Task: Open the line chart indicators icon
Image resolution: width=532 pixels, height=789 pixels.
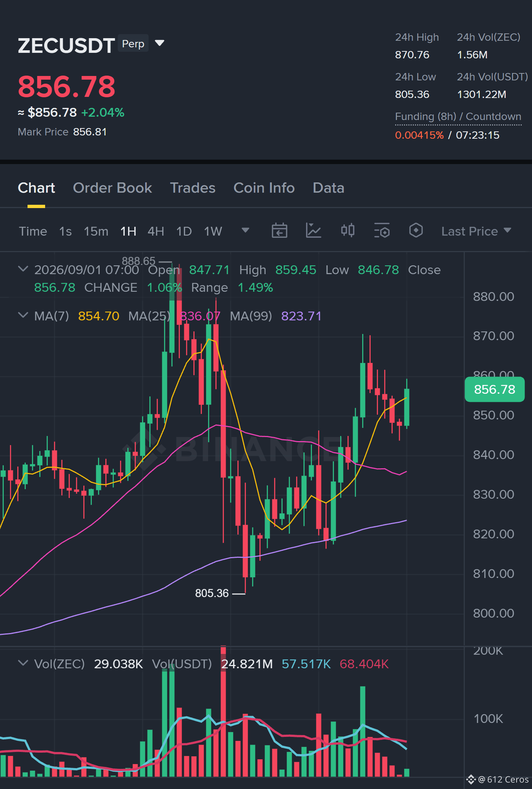Action: click(313, 231)
